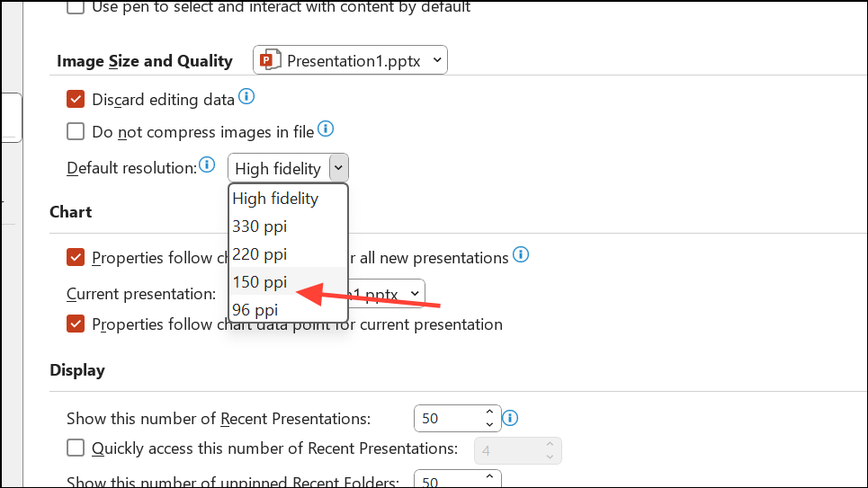This screenshot has height=488, width=868.
Task: Click info icon next to Do not compress images
Action: tap(326, 130)
